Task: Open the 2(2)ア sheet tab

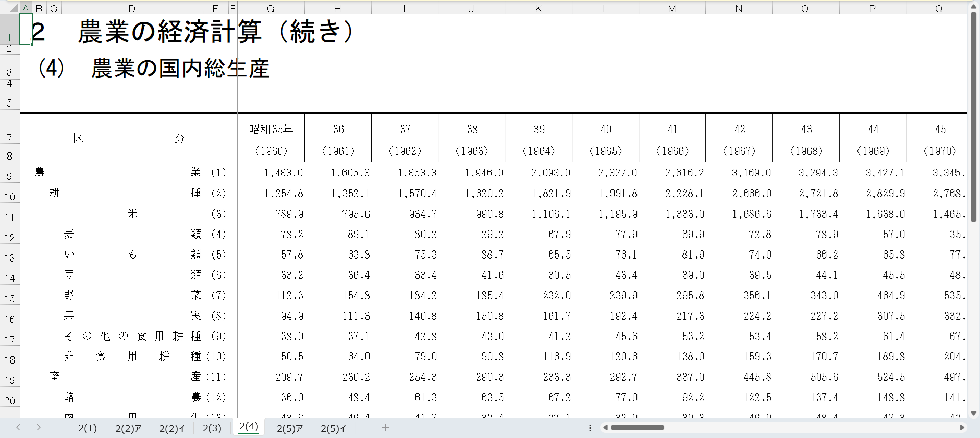Action: pos(128,428)
